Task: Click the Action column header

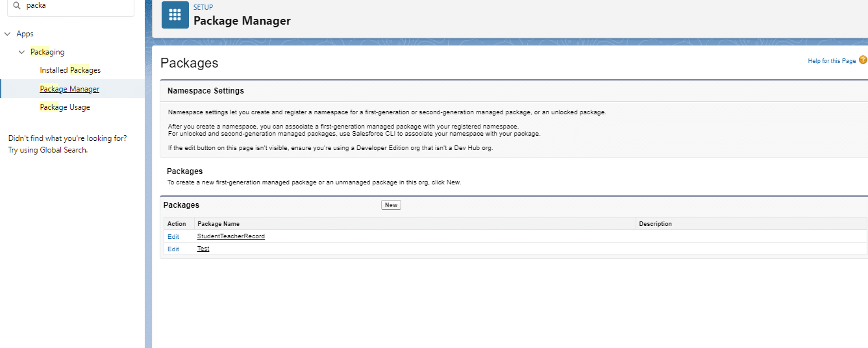Action: point(177,224)
